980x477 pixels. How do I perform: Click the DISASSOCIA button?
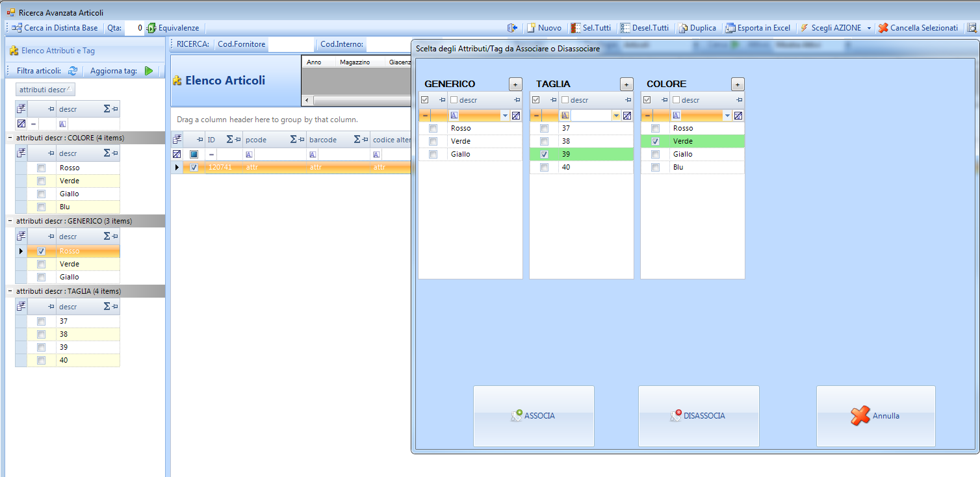699,416
